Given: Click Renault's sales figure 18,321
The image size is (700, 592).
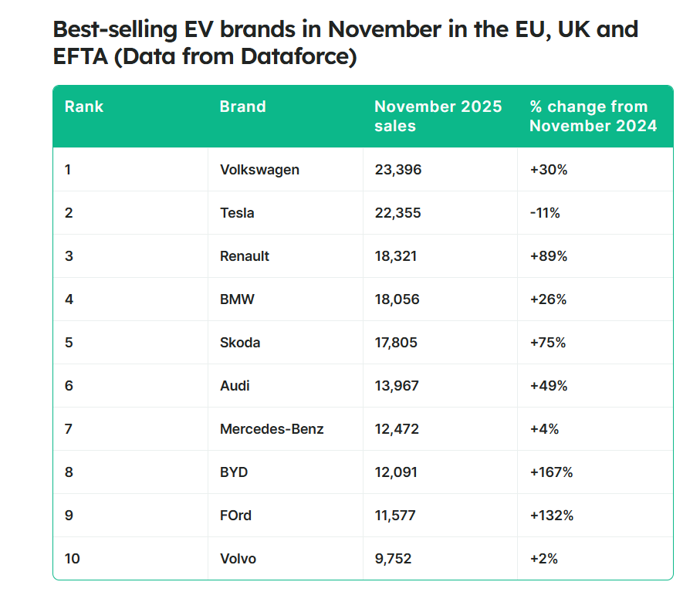Looking at the screenshot, I should (396, 256).
